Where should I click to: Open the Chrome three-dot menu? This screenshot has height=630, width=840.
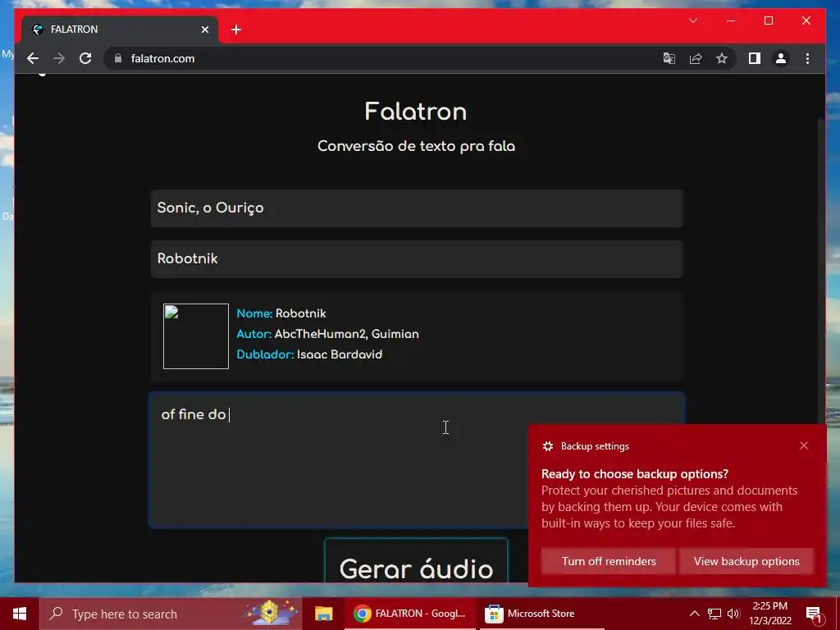tap(807, 58)
